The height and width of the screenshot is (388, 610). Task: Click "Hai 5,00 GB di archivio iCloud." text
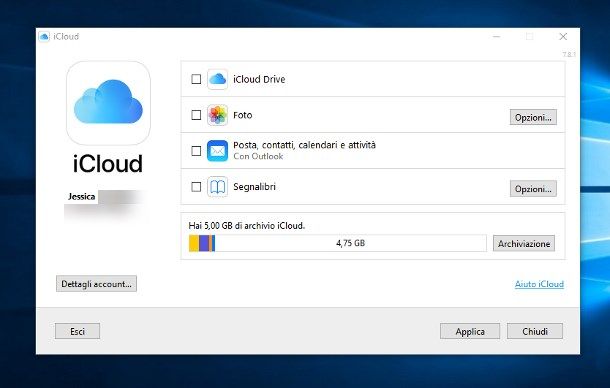click(x=247, y=226)
